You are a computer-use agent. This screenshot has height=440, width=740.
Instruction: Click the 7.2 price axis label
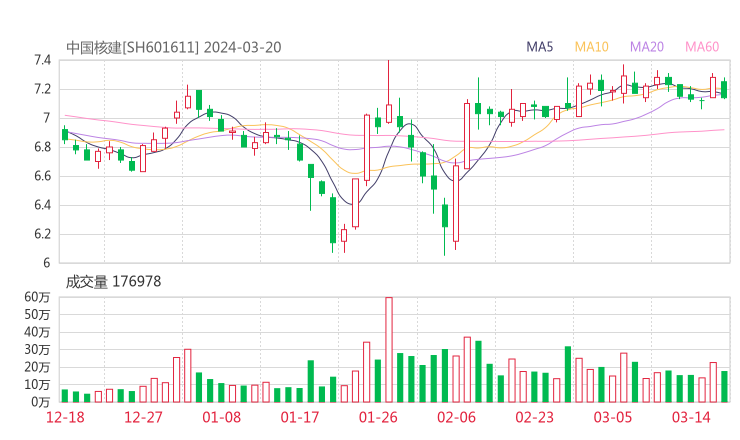click(x=42, y=89)
